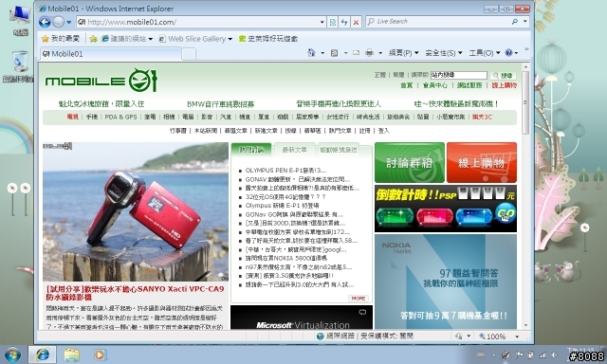Click the blue Help question mark icon
Viewport: 607px width, 364px height.
[508, 53]
